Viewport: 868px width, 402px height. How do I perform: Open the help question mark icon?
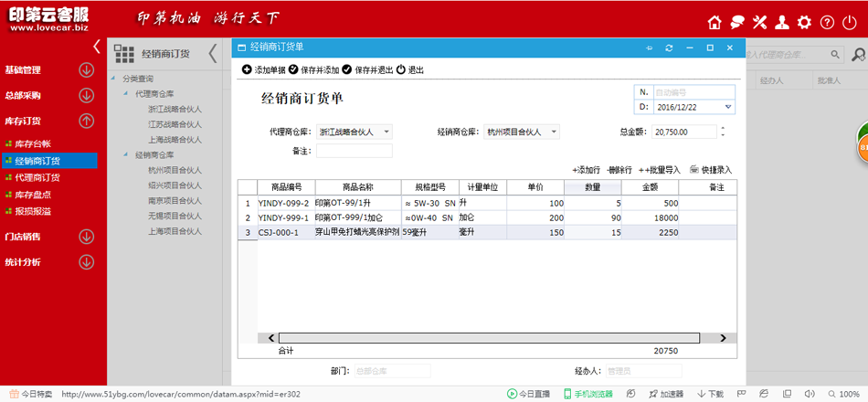tap(827, 23)
